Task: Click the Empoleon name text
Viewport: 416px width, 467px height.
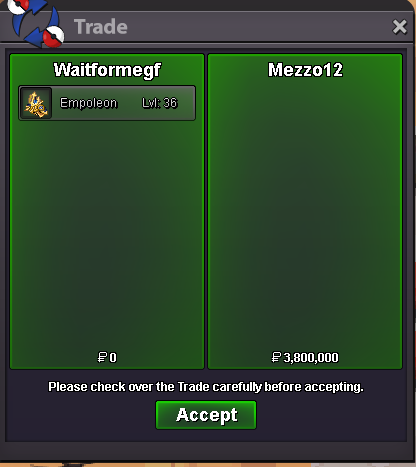Action: click(88, 103)
